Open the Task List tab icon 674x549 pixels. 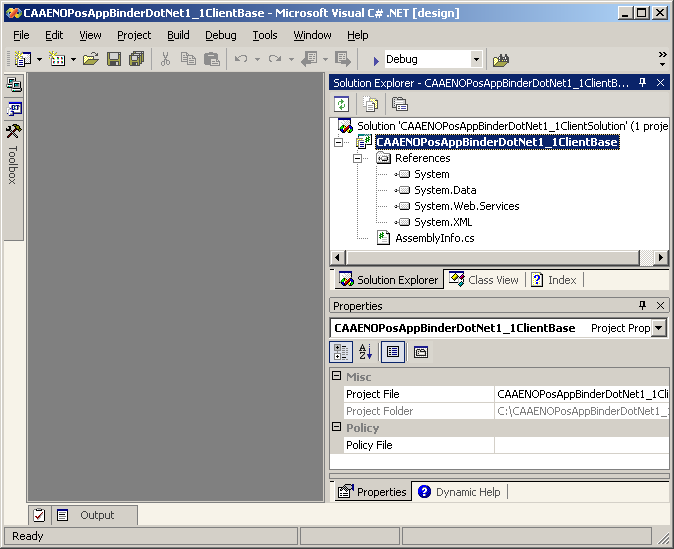[x=40, y=515]
